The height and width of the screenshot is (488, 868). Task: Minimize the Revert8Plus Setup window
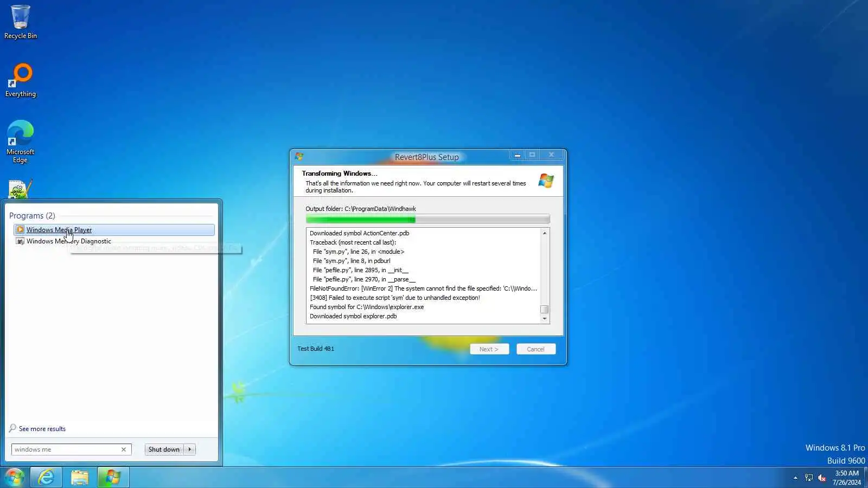(518, 155)
